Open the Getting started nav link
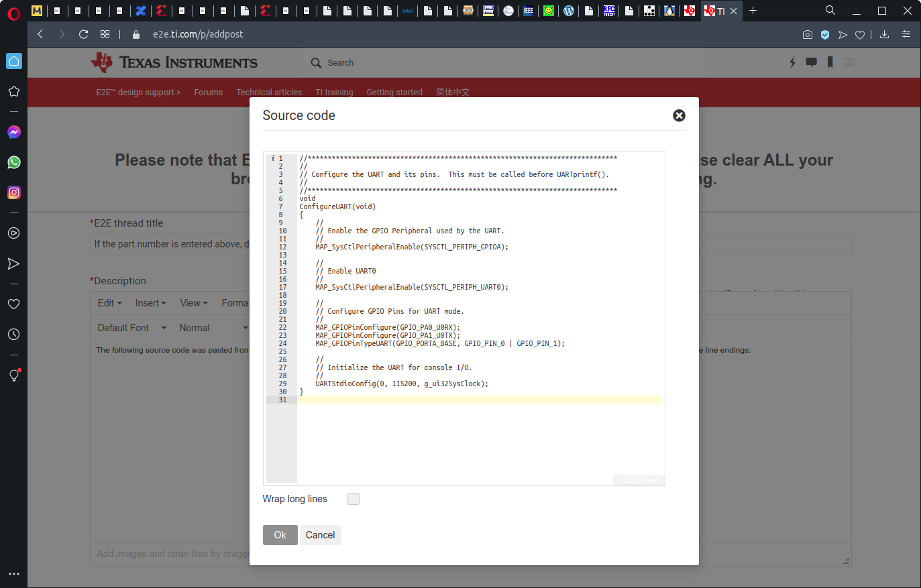 [x=394, y=93]
